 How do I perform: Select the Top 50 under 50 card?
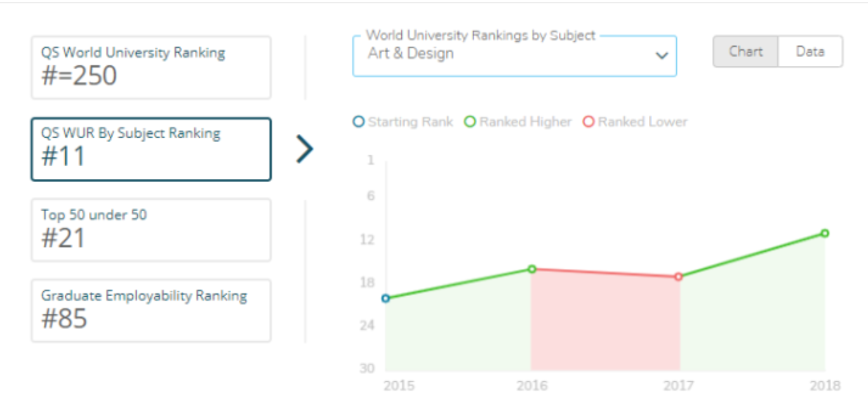(151, 230)
